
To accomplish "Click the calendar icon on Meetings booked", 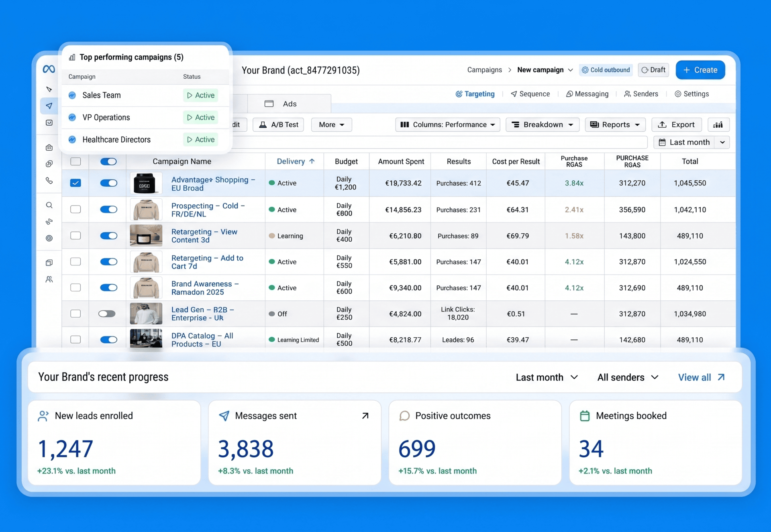I will pyautogui.click(x=585, y=416).
